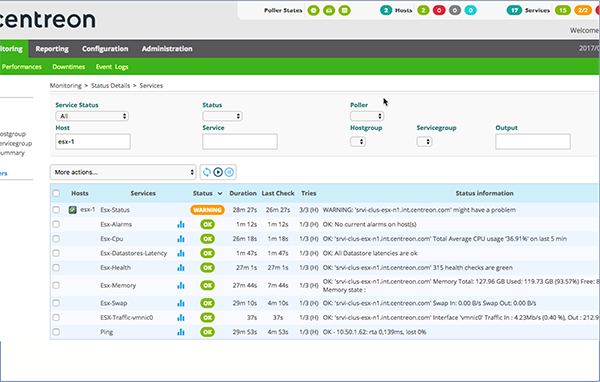
Task: Click the Service search input field
Action: (240, 142)
